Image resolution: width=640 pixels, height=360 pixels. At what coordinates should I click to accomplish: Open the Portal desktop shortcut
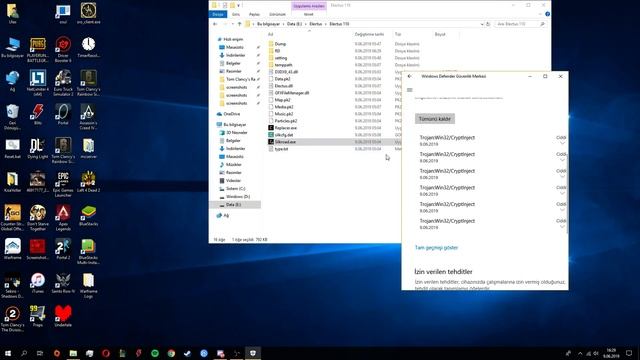coord(63,114)
